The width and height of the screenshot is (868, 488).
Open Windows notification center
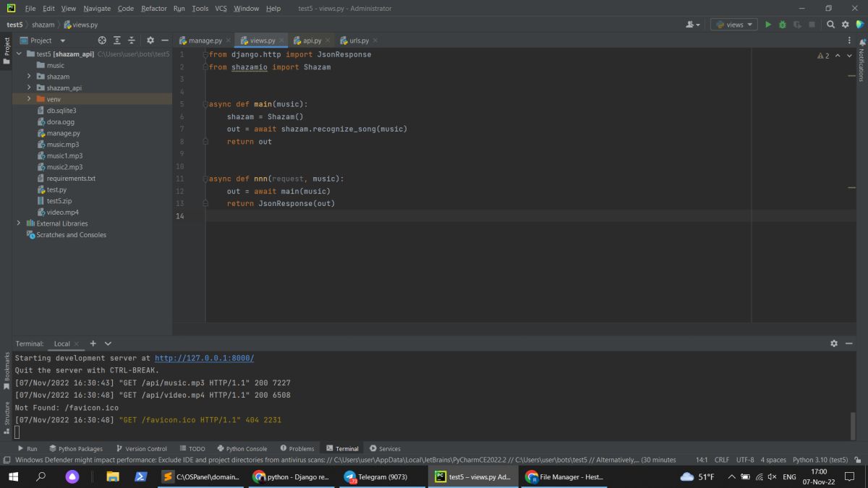point(849,476)
